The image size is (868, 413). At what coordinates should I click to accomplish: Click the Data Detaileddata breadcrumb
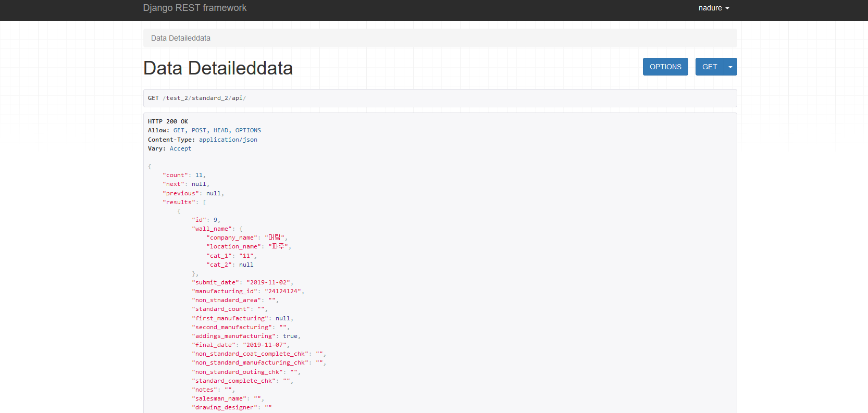(x=181, y=38)
